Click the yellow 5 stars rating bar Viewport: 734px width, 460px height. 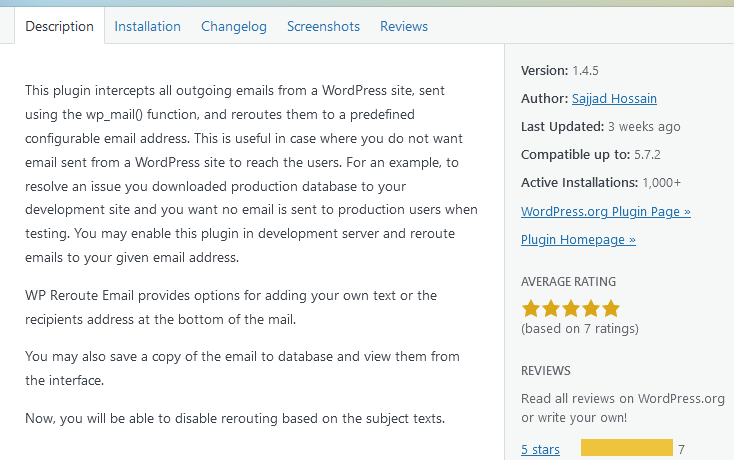[x=627, y=447]
